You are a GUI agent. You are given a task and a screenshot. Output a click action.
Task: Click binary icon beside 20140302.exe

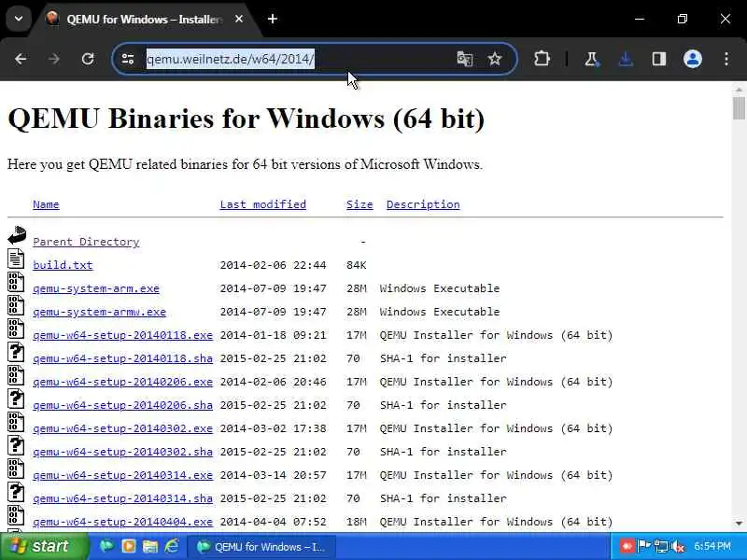coord(16,422)
